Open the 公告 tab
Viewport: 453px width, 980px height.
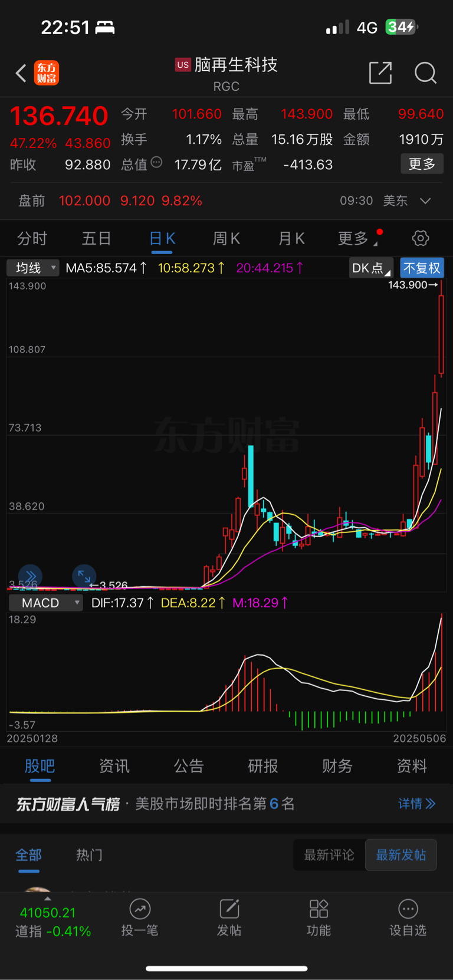(x=189, y=766)
